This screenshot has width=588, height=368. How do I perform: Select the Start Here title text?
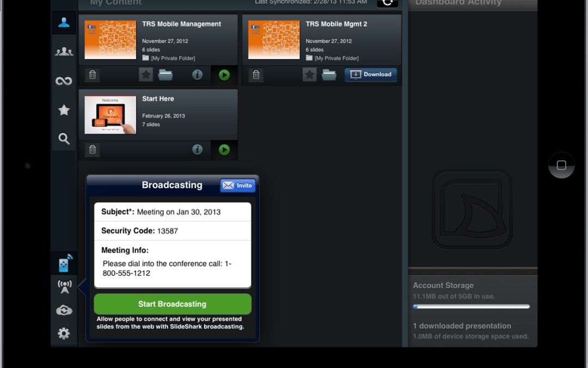[158, 99]
